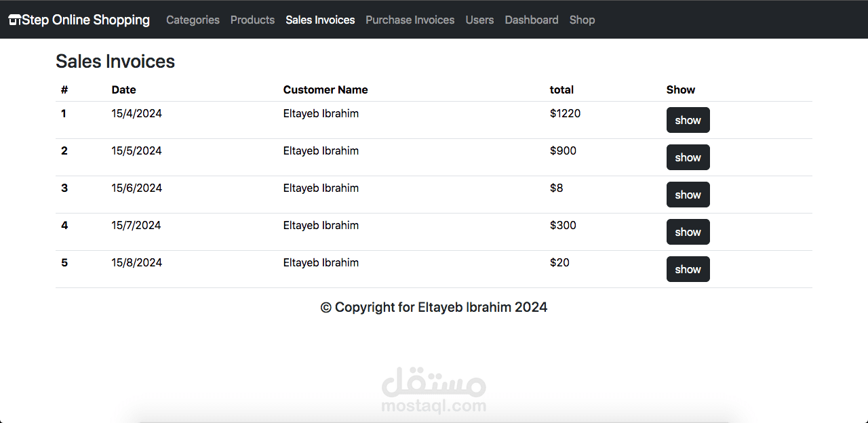View details of invoice number 4
This screenshot has width=868, height=423.
(688, 232)
